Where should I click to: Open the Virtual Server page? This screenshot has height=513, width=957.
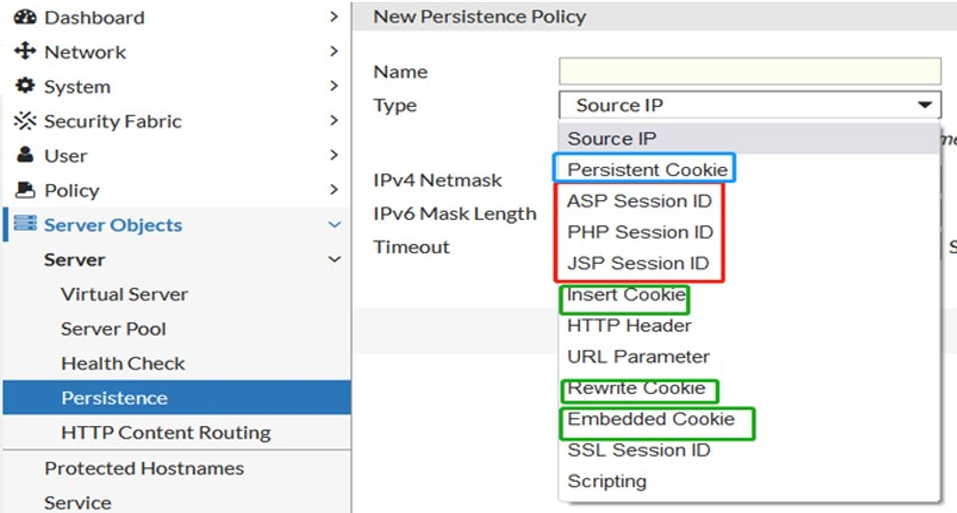pos(124,294)
